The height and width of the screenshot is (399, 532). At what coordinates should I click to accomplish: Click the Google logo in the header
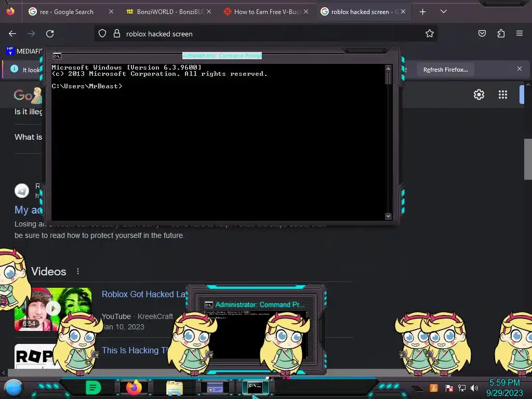pos(28,96)
